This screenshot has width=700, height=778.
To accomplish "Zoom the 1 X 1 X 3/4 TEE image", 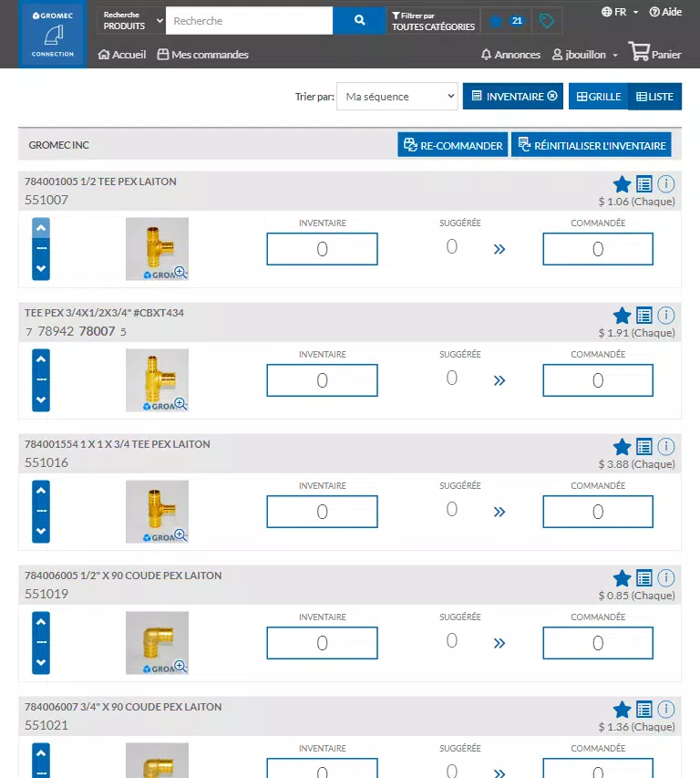I will (180, 534).
